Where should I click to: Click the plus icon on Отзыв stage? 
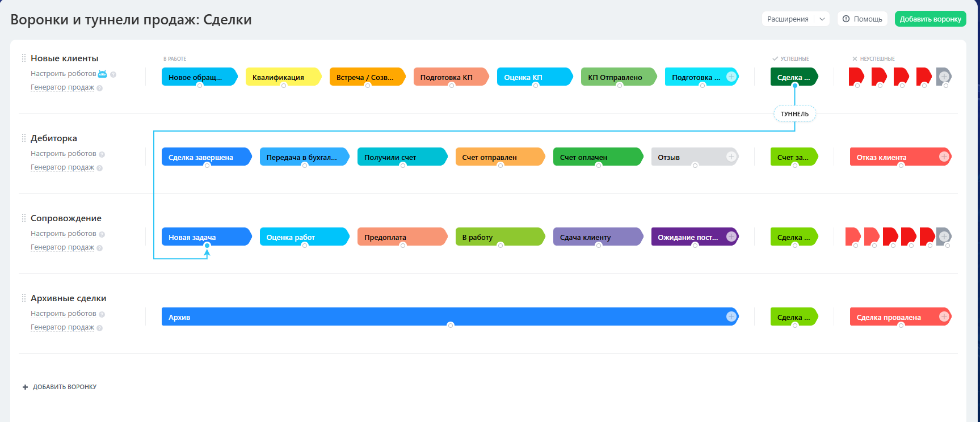pyautogui.click(x=731, y=157)
